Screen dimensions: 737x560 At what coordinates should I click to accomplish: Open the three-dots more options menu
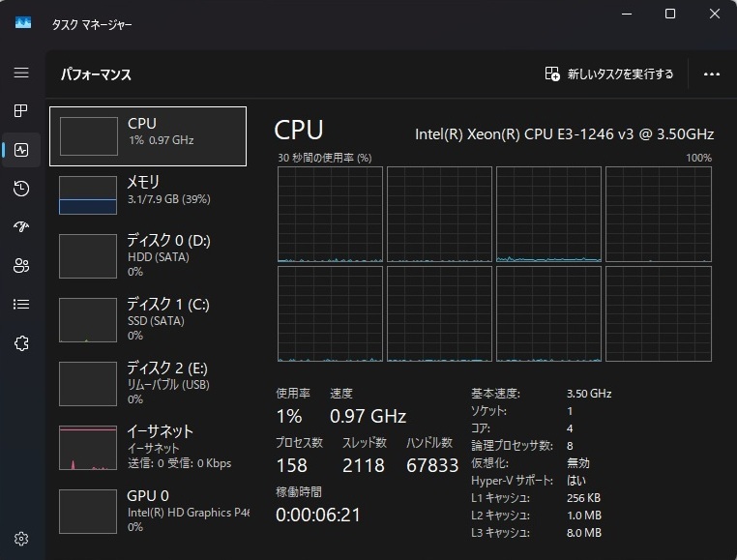point(713,74)
